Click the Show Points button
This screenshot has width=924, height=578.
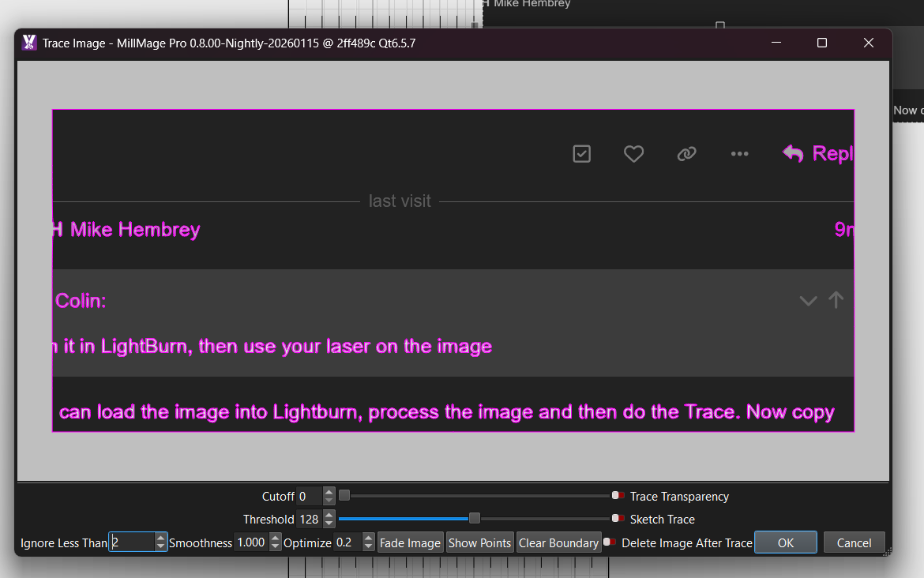479,542
